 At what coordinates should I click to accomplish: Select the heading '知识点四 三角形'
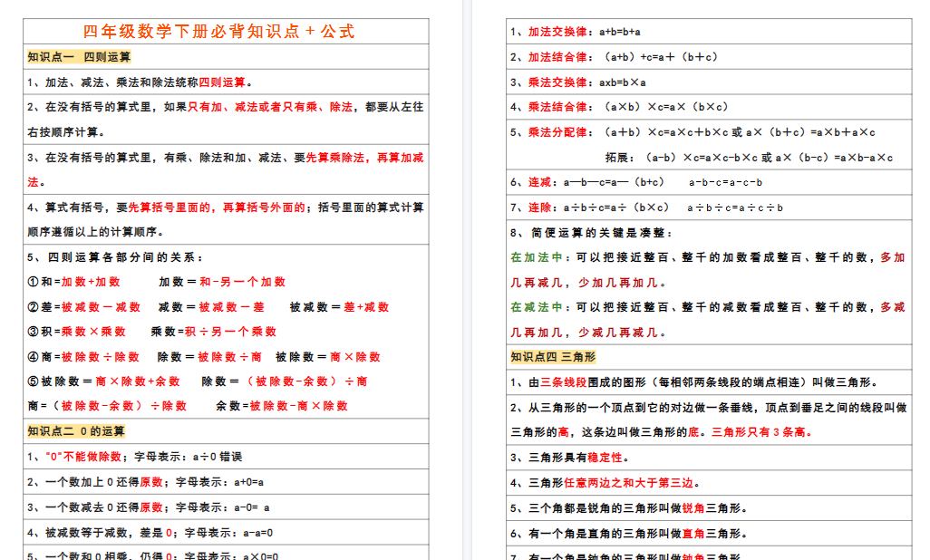(x=553, y=357)
